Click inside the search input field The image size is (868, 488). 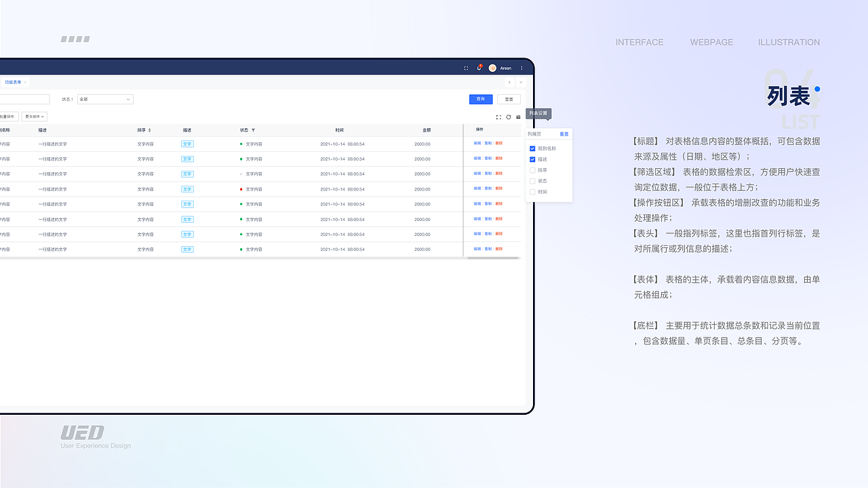[x=24, y=99]
